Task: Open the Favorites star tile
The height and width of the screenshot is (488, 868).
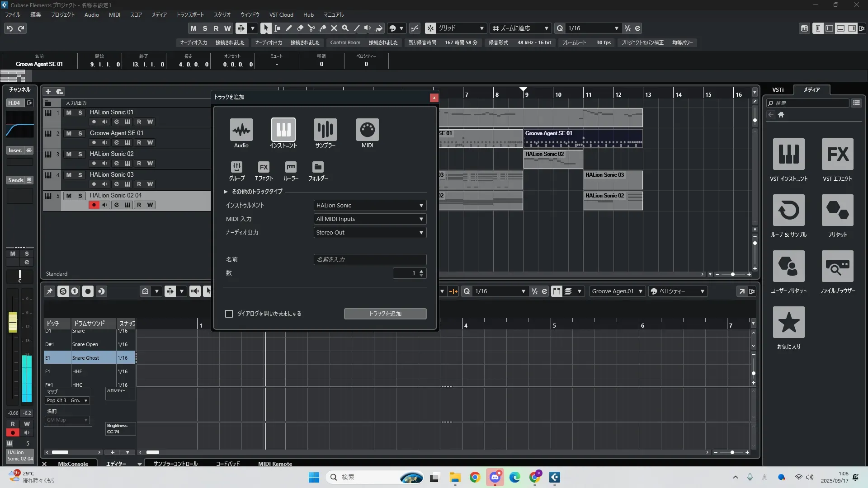Action: pos(788,322)
